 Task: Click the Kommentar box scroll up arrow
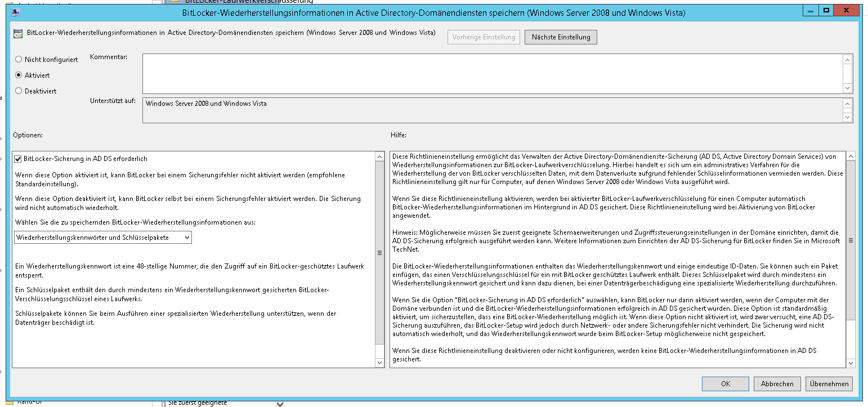[847, 59]
